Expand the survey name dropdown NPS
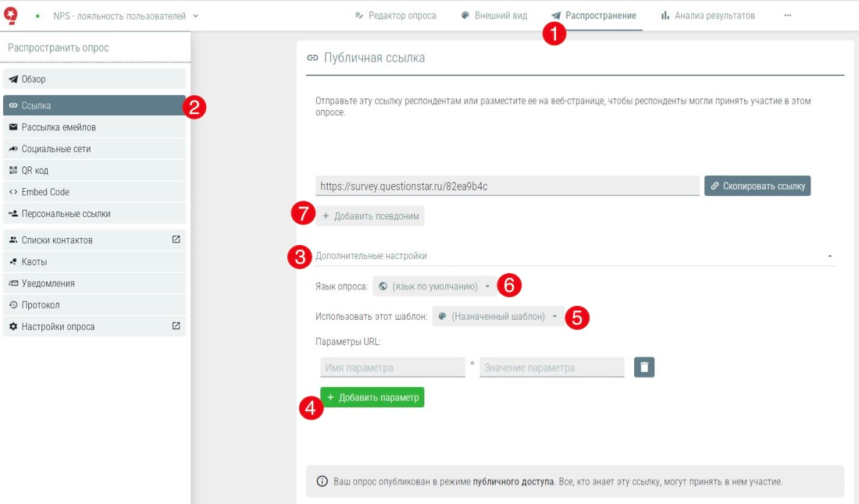 [x=125, y=16]
